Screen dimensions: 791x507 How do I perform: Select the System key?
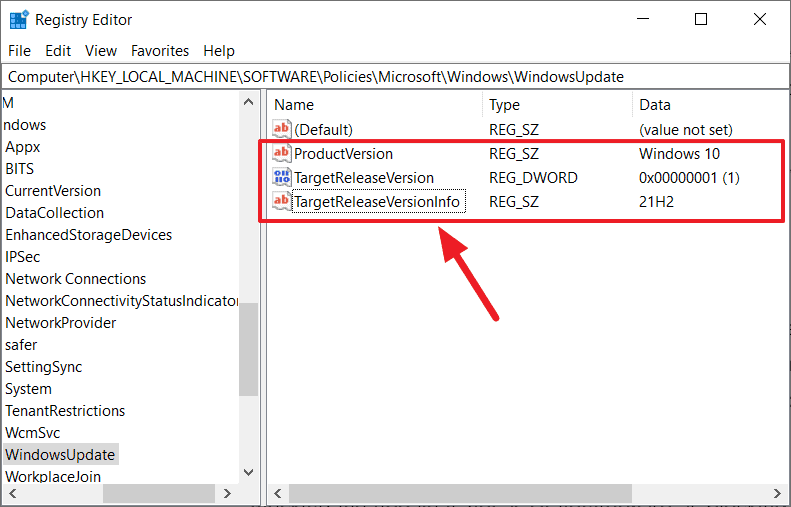[x=28, y=389]
